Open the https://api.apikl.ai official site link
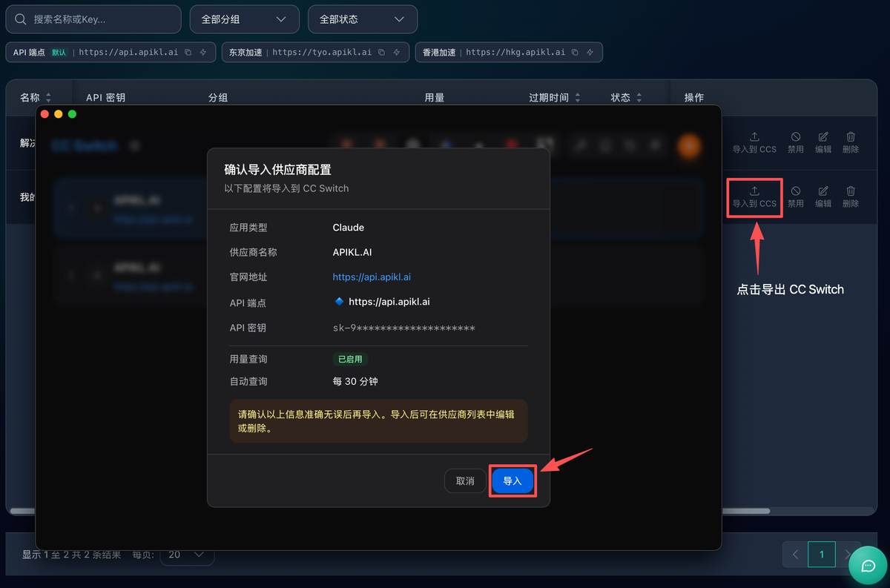890x588 pixels. 372,277
